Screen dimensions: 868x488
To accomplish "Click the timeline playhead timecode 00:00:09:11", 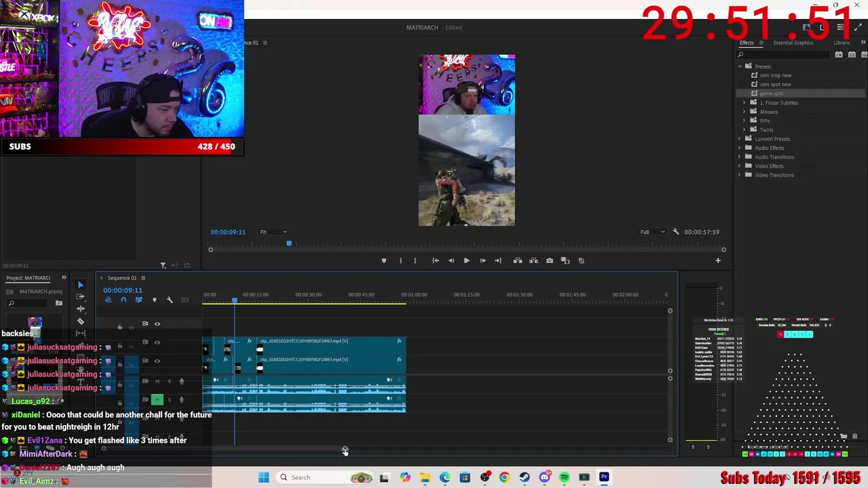I will [123, 290].
